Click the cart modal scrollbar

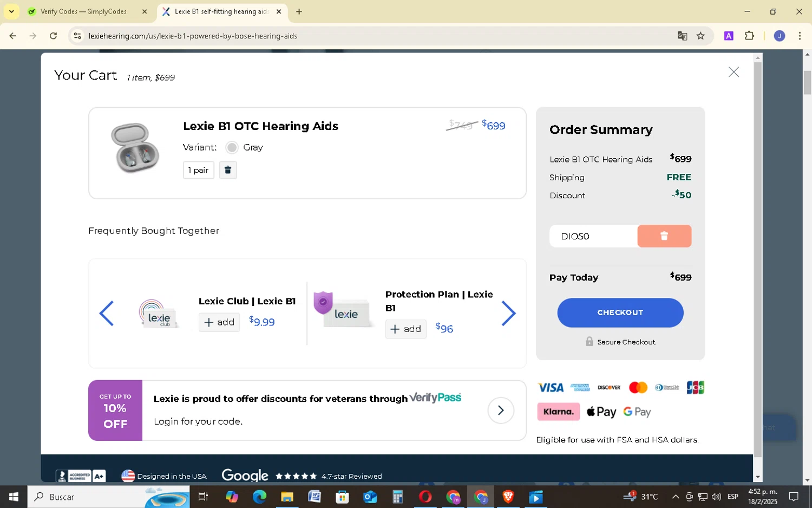(x=758, y=259)
